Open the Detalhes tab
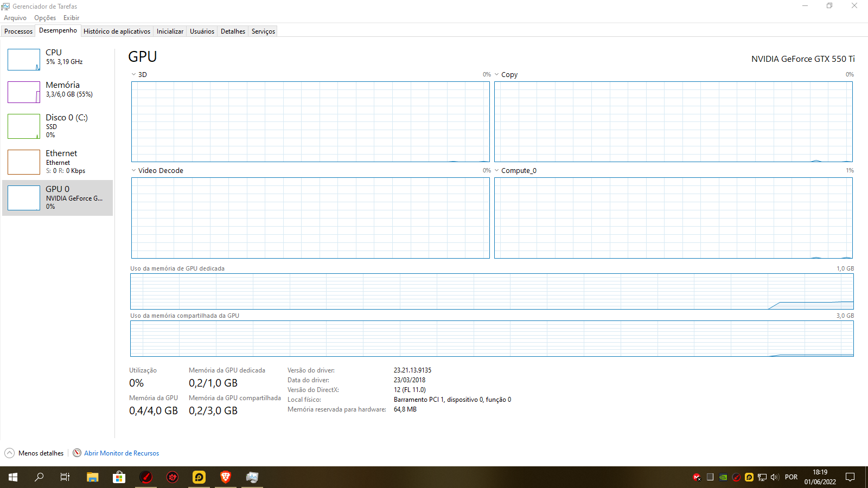 [x=233, y=31]
